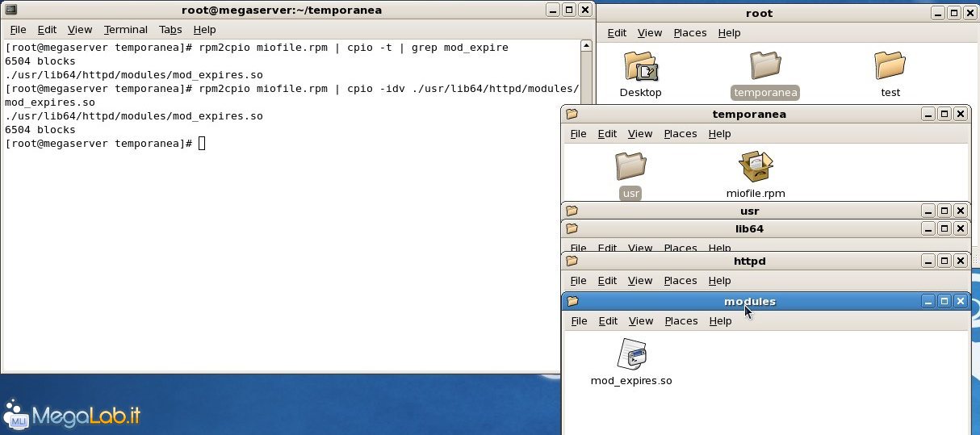The width and height of the screenshot is (980, 435).
Task: Open the Edit menu in temporanea window
Action: [607, 134]
